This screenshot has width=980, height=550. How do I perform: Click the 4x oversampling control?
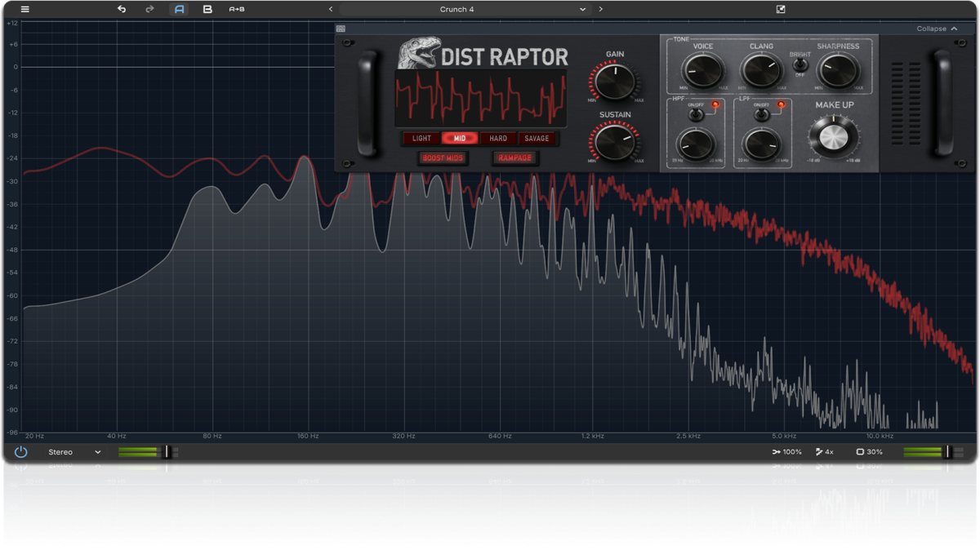coord(825,452)
